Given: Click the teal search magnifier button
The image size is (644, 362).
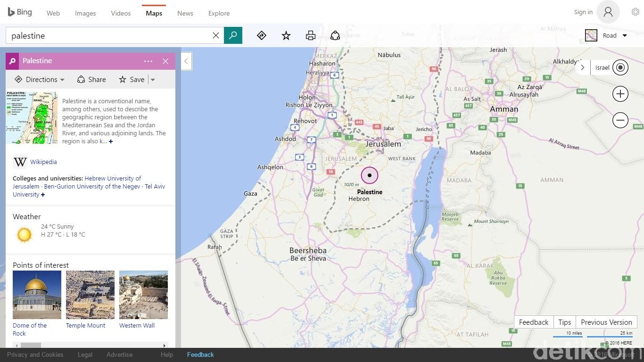Looking at the screenshot, I should coord(233,35).
